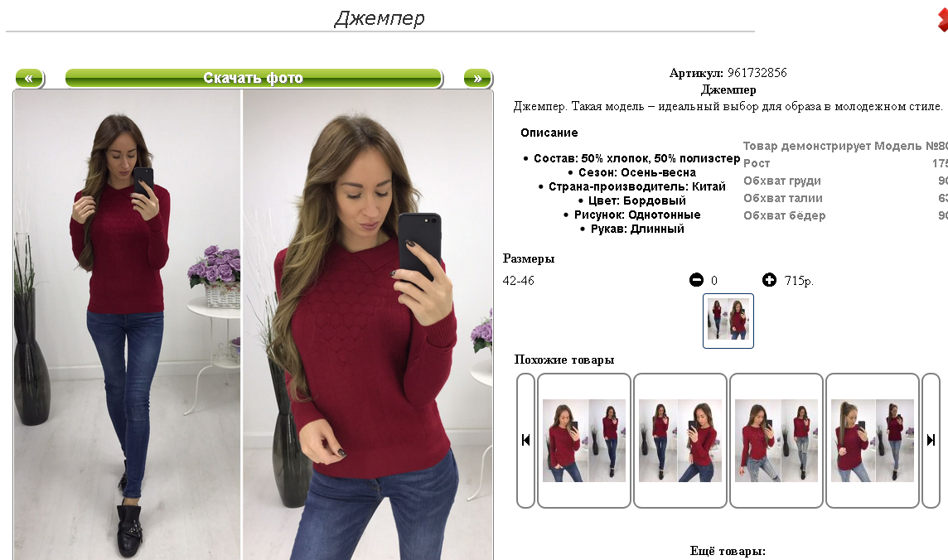
Task: Close the product window with red X
Action: click(x=942, y=20)
